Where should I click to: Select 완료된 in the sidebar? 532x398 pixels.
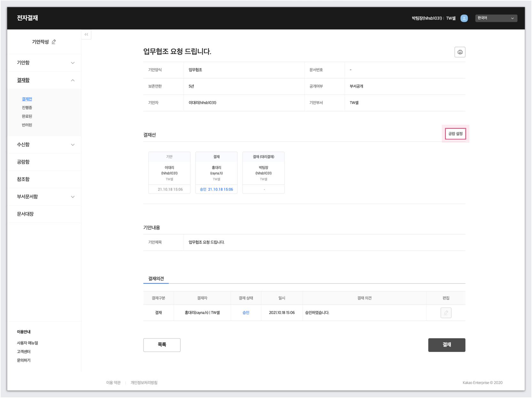tap(27, 116)
